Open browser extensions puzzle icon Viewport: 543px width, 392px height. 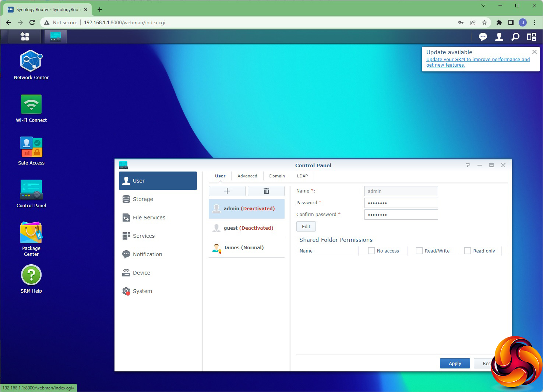[x=499, y=22]
